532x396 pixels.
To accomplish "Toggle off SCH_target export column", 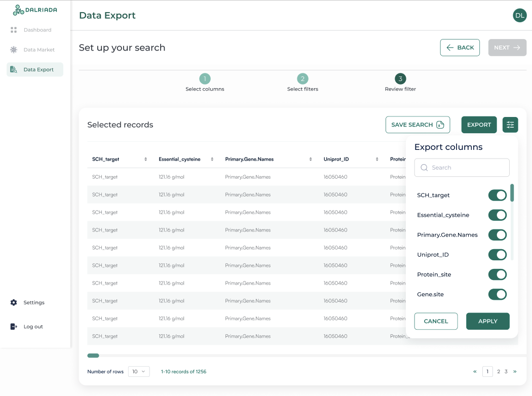I will [x=498, y=195].
